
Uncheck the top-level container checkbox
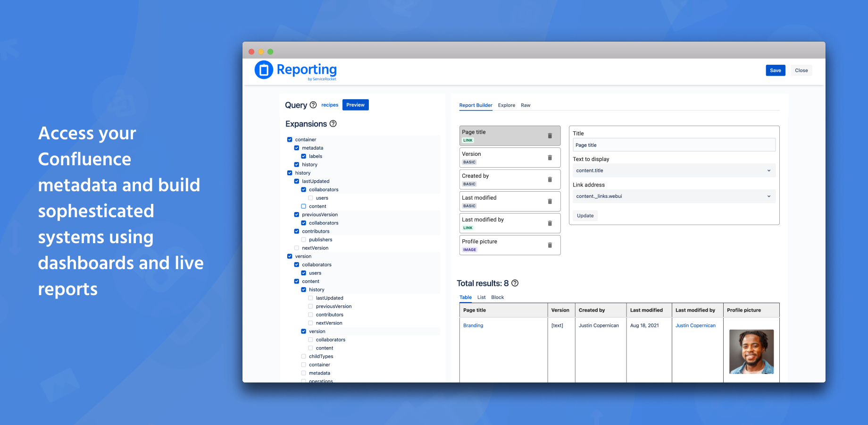pyautogui.click(x=290, y=140)
